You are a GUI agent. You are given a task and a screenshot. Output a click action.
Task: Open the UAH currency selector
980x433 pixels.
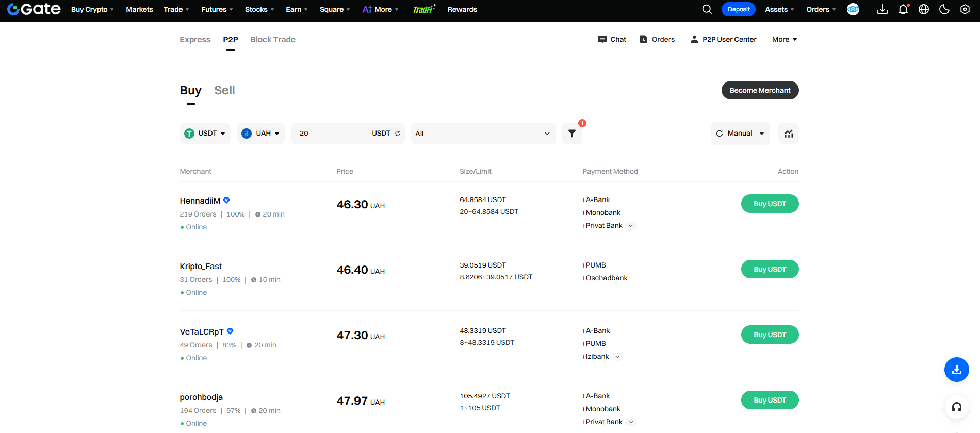(x=261, y=134)
